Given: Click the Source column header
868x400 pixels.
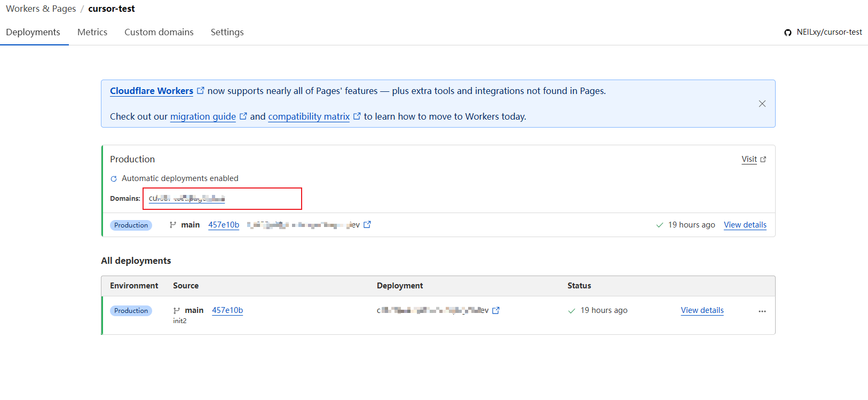Looking at the screenshot, I should click(186, 286).
